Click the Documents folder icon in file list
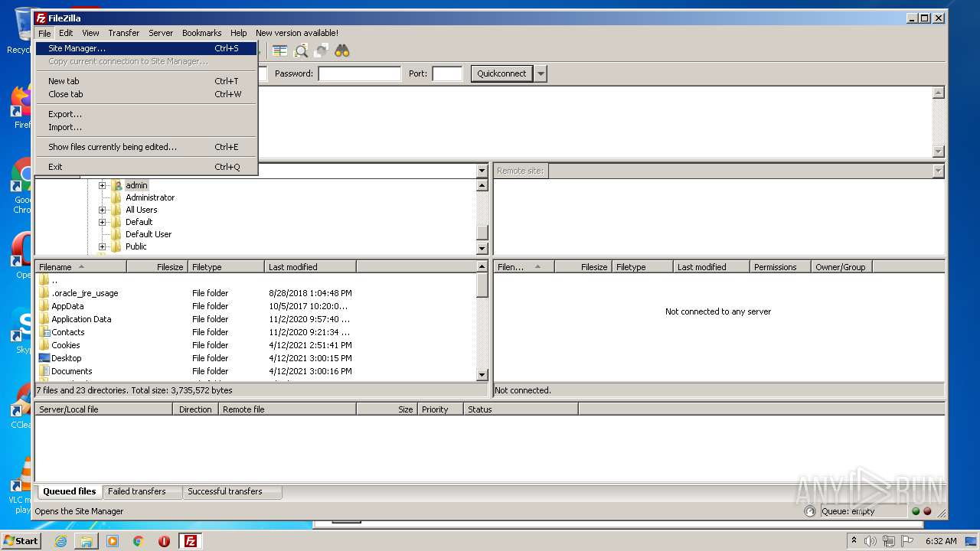Screen dimensions: 980x551 click(44, 371)
